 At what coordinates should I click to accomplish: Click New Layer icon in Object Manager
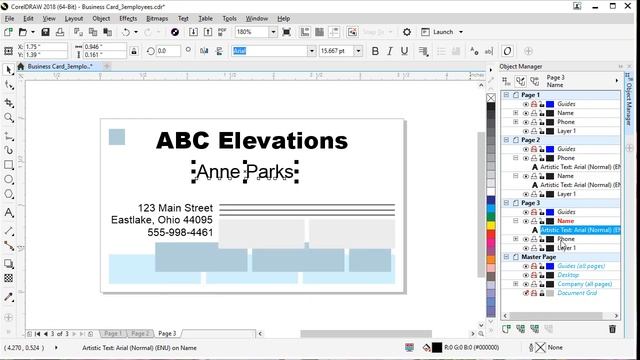(506, 329)
